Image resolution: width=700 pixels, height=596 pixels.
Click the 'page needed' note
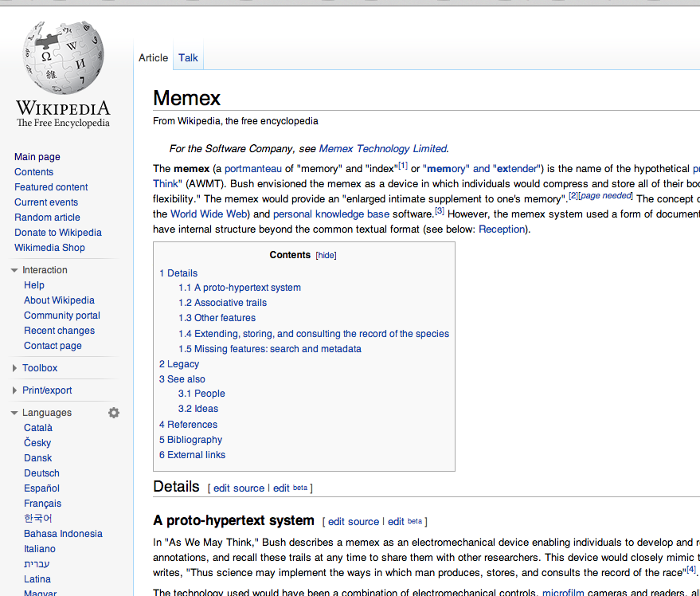coord(605,196)
